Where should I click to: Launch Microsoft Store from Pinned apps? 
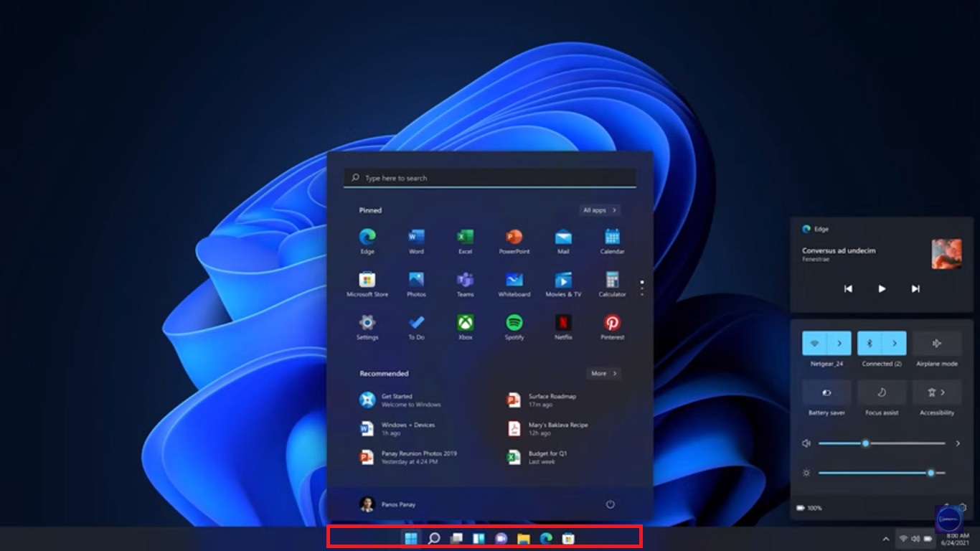367,284
